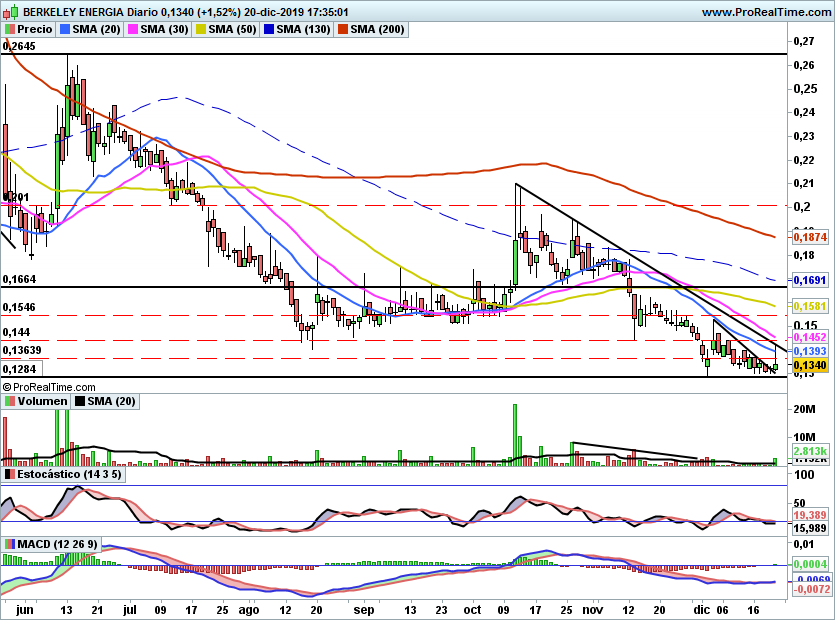Viewport: 835px width, 620px height.
Task: Click the current price tag 0,1340
Action: [809, 367]
